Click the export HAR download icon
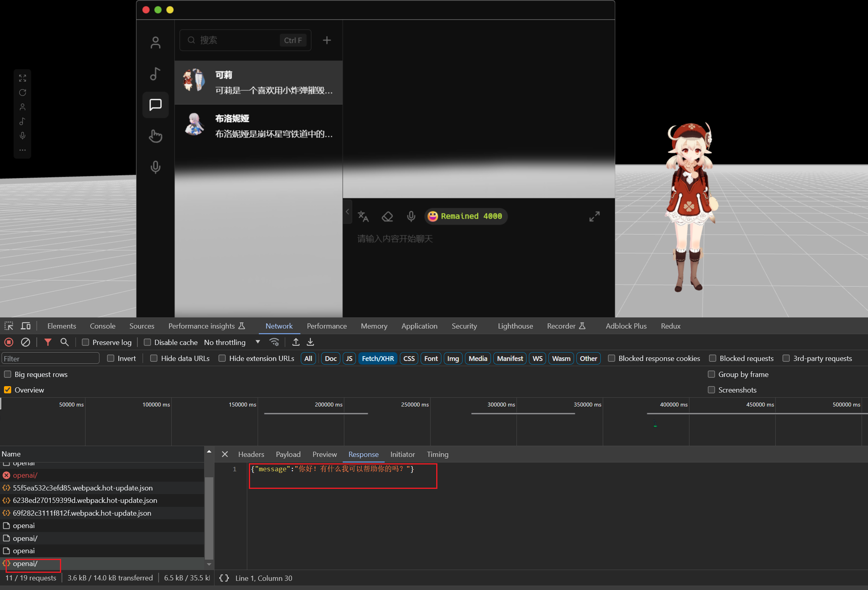868x590 pixels. click(x=310, y=342)
